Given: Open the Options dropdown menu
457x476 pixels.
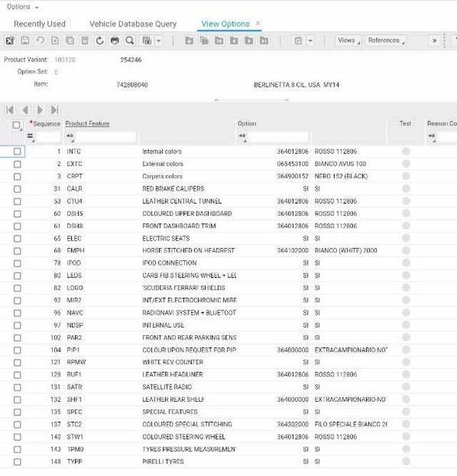Looking at the screenshot, I should tap(22, 7).
